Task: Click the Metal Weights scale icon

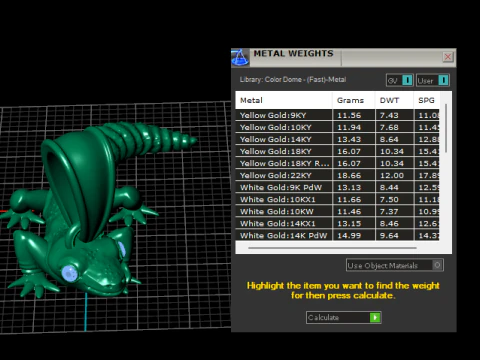Action: pos(240,57)
